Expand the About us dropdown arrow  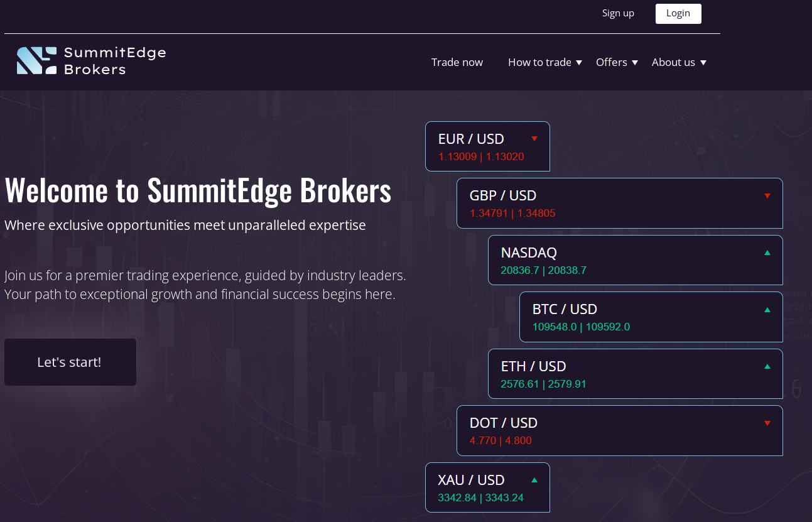703,63
